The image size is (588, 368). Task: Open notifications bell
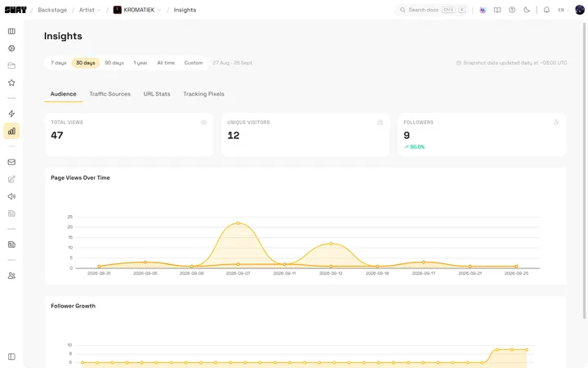coord(546,10)
